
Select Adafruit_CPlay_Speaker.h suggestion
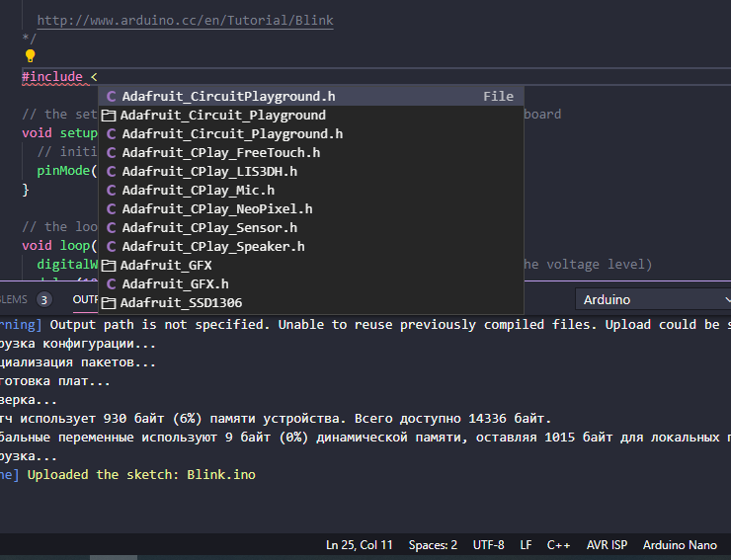click(x=311, y=246)
